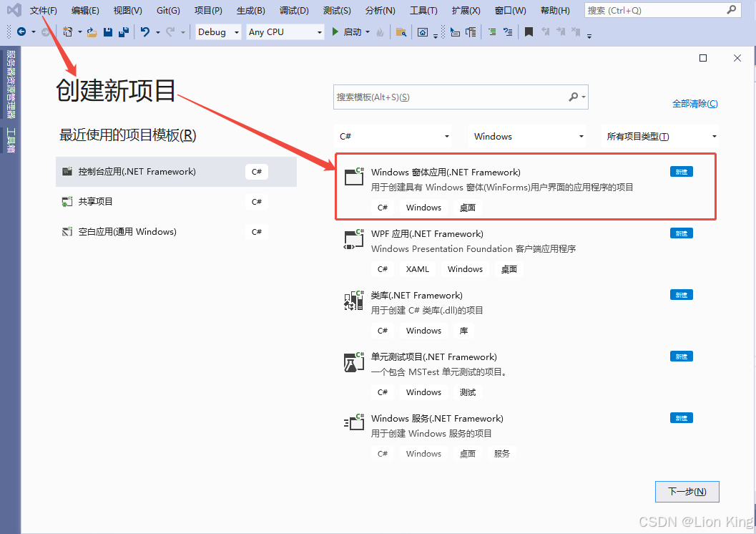Click the undo arrow icon
756x534 pixels.
point(145,31)
